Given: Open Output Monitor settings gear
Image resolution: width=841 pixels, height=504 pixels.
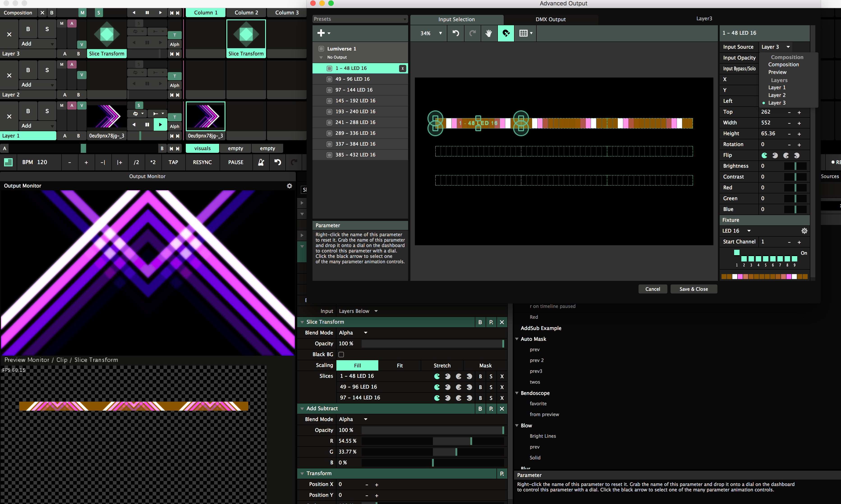Looking at the screenshot, I should 290,186.
